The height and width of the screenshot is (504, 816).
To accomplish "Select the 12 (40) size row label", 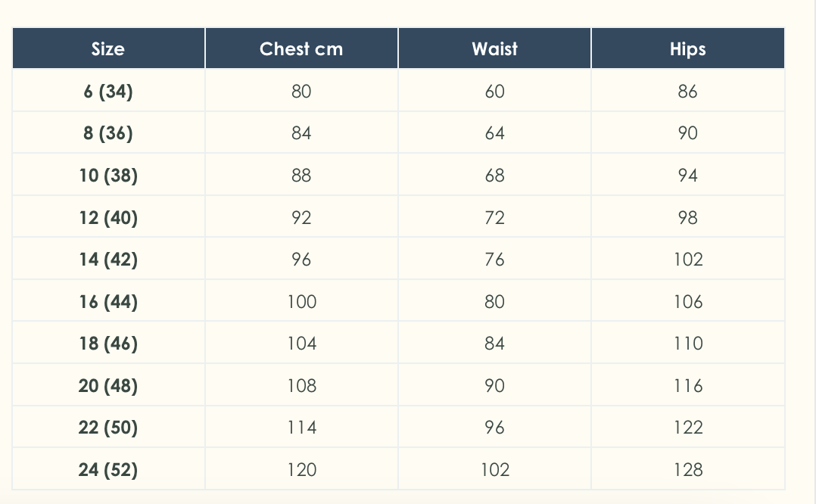I will 108,218.
